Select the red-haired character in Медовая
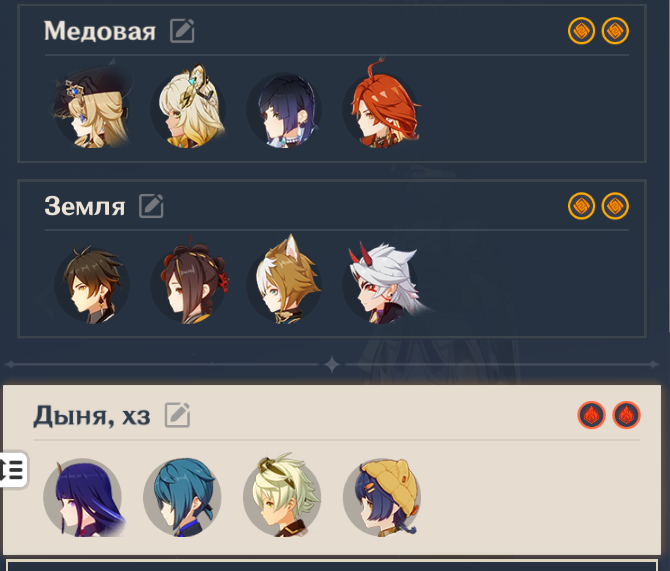 pyautogui.click(x=382, y=105)
